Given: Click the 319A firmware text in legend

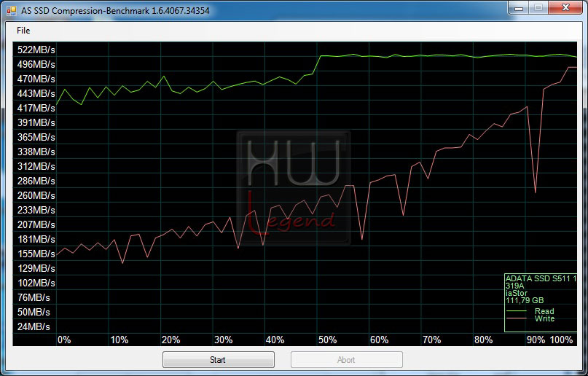Looking at the screenshot, I should 514,286.
